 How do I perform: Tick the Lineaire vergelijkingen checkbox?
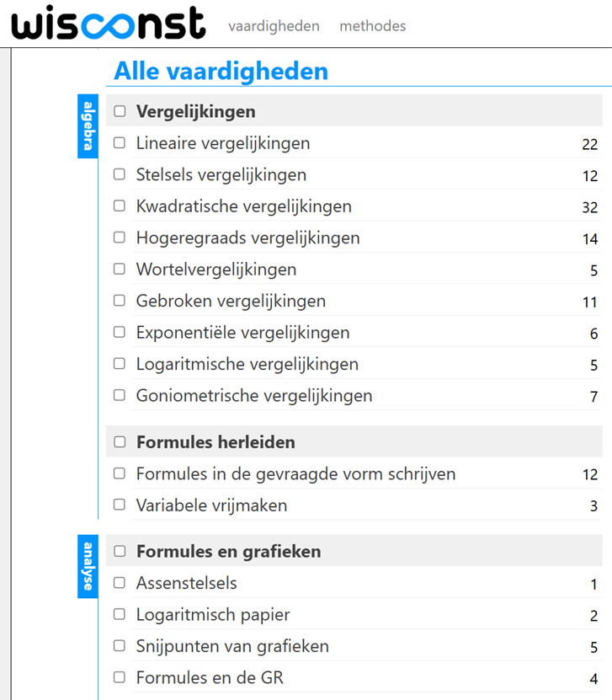coord(120,143)
